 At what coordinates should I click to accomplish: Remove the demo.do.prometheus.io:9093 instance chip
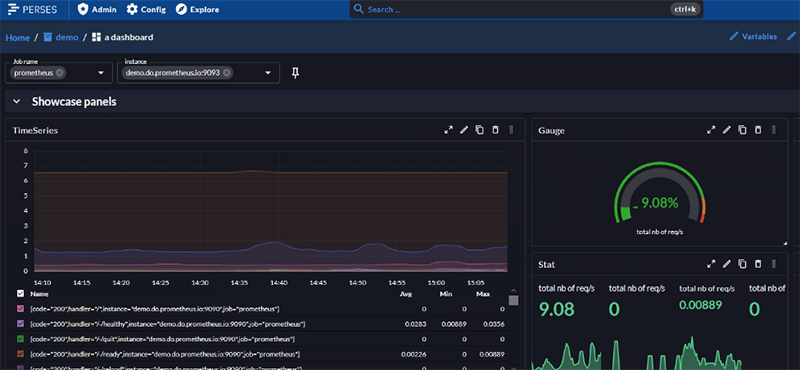[227, 73]
